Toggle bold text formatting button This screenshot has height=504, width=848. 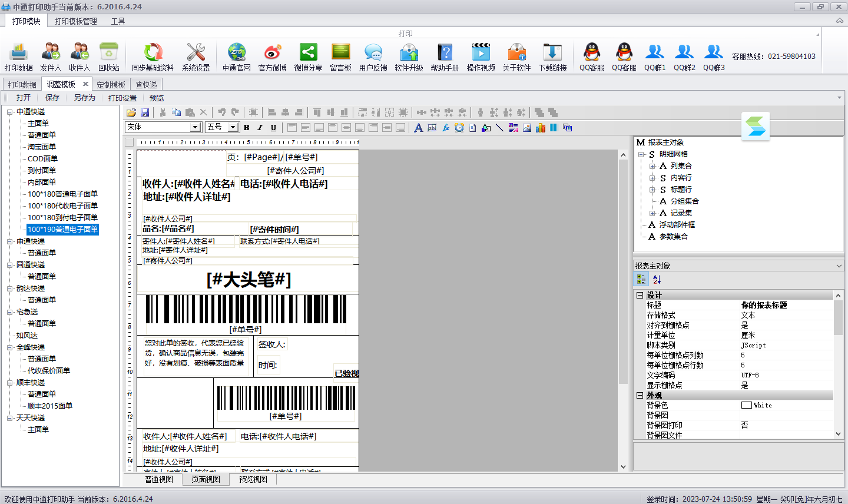246,127
